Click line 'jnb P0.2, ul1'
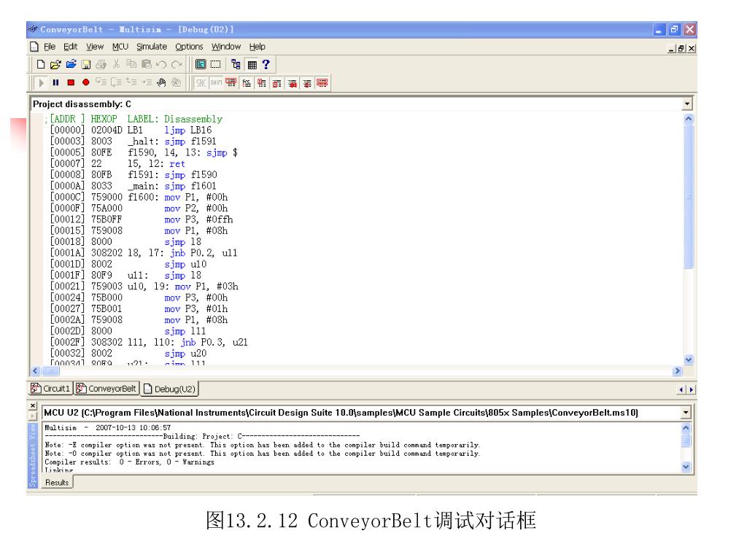The image size is (747, 560). click(204, 253)
